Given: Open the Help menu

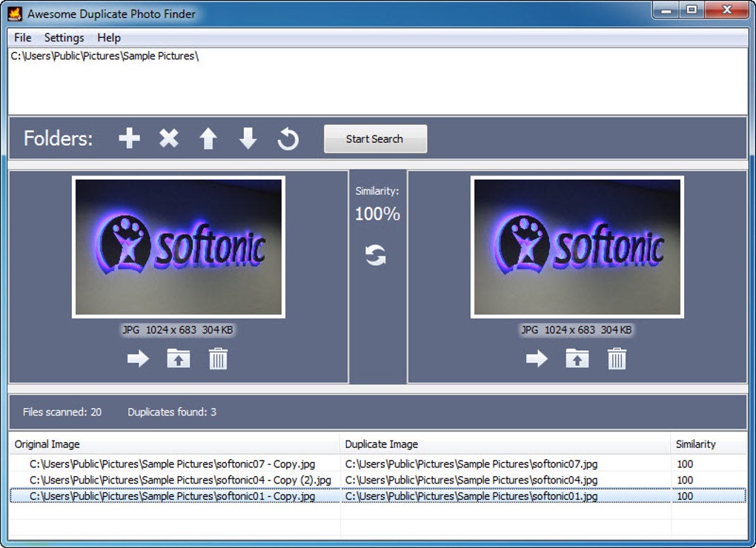Looking at the screenshot, I should tap(109, 38).
